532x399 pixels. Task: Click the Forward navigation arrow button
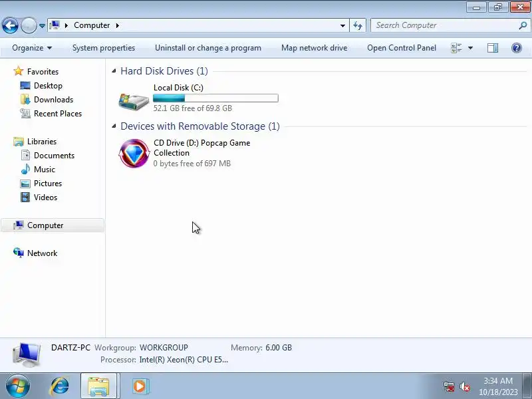(29, 25)
